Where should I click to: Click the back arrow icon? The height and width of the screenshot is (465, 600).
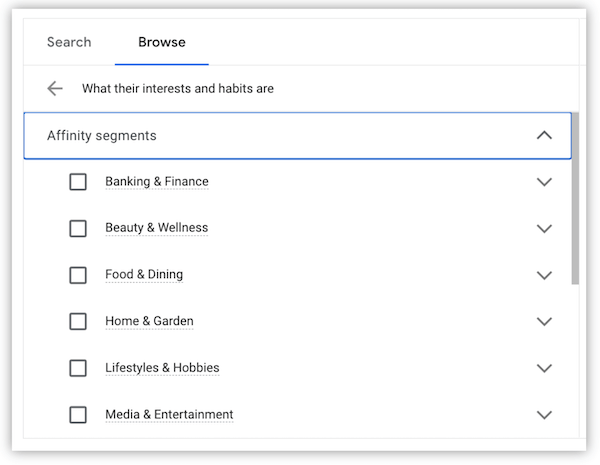coord(55,89)
